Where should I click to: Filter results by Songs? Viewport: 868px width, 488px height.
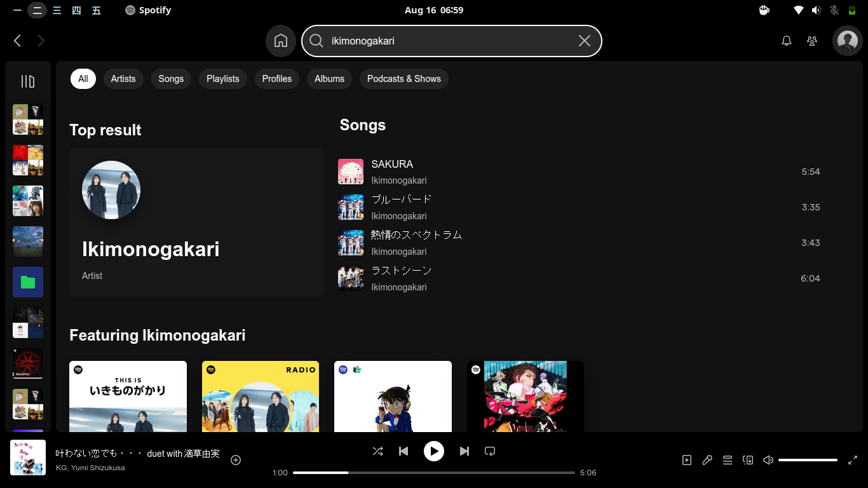(x=171, y=79)
